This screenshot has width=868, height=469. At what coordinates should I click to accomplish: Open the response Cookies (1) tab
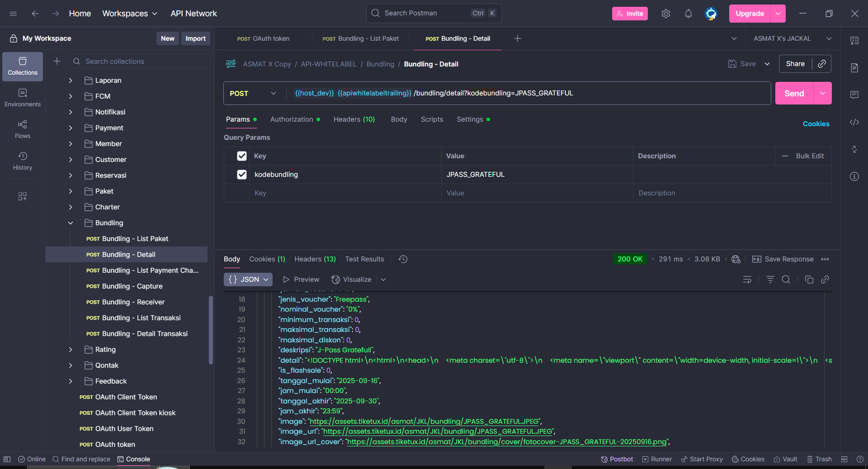[267, 259]
